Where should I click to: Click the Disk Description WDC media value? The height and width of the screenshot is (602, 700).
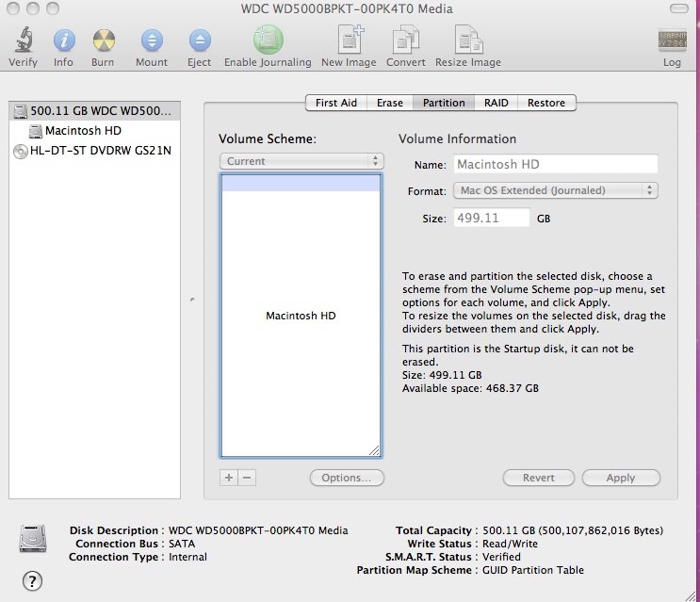coord(258,530)
